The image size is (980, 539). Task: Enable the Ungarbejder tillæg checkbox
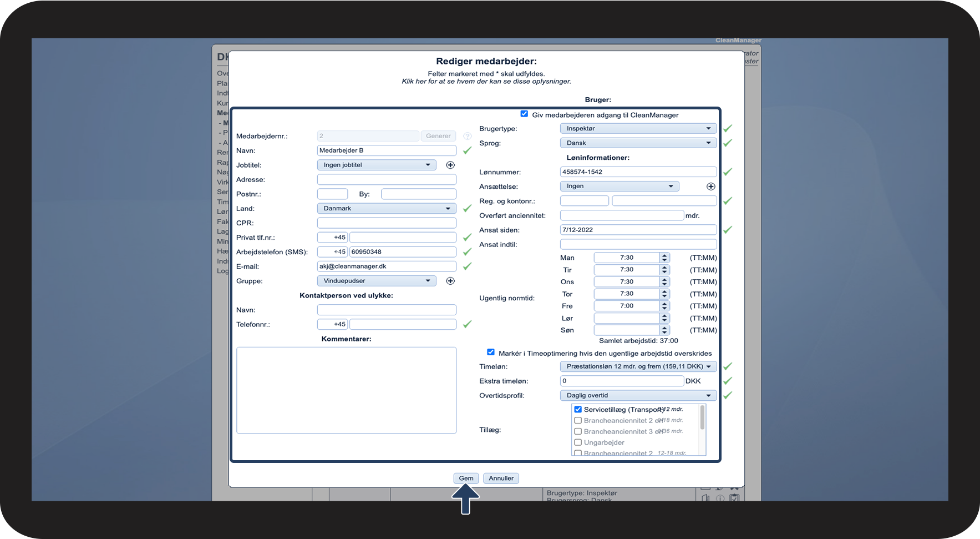pos(578,442)
